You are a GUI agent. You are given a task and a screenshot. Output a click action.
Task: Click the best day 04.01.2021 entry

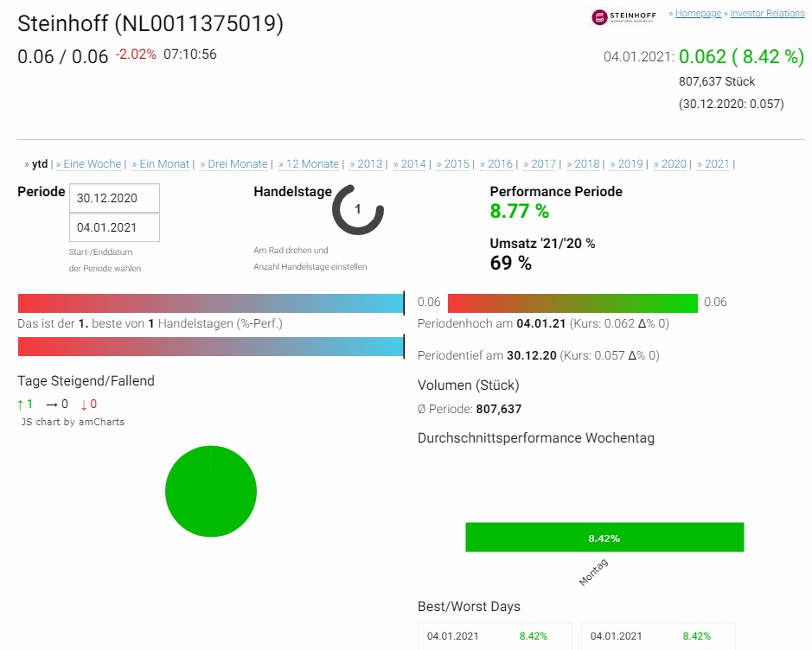click(496, 636)
